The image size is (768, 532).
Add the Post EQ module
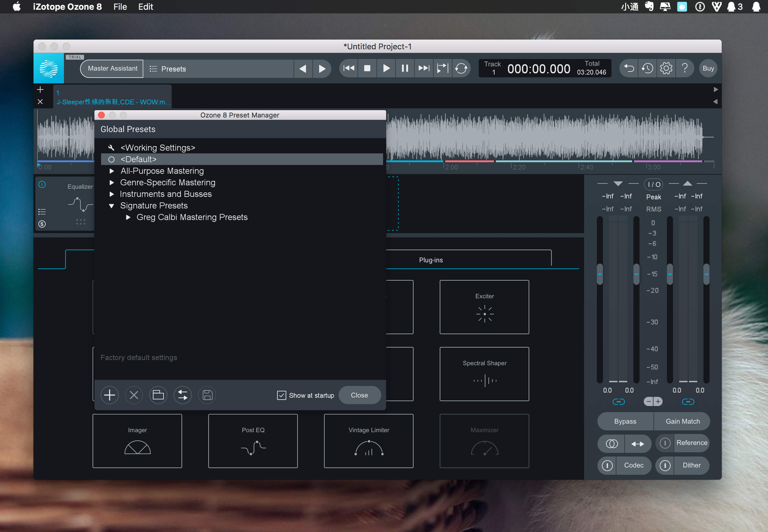tap(253, 441)
